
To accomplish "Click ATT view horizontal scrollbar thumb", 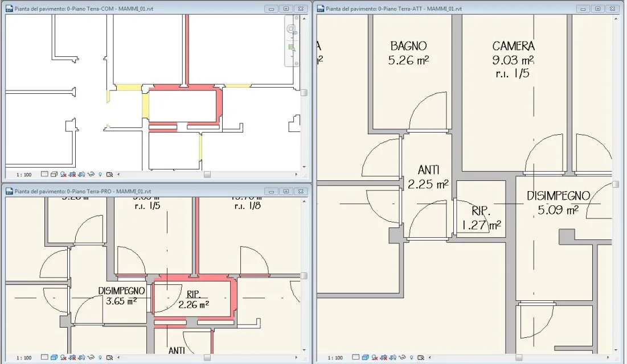I will click(x=518, y=358).
